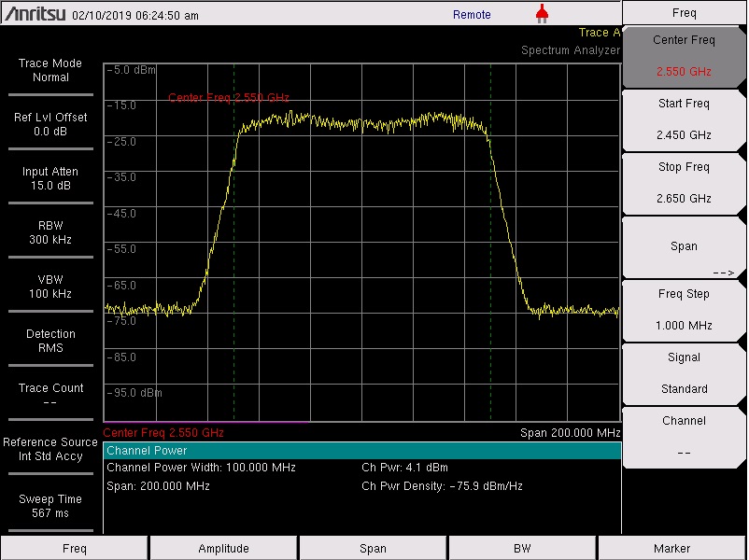The height and width of the screenshot is (560, 749).
Task: Click Ch Pwr 4.1 dBm reading
Action: (x=404, y=468)
